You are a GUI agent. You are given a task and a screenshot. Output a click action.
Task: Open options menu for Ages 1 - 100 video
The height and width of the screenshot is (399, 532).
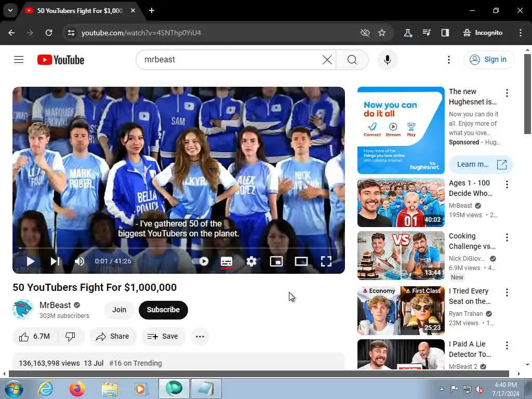[507, 184]
